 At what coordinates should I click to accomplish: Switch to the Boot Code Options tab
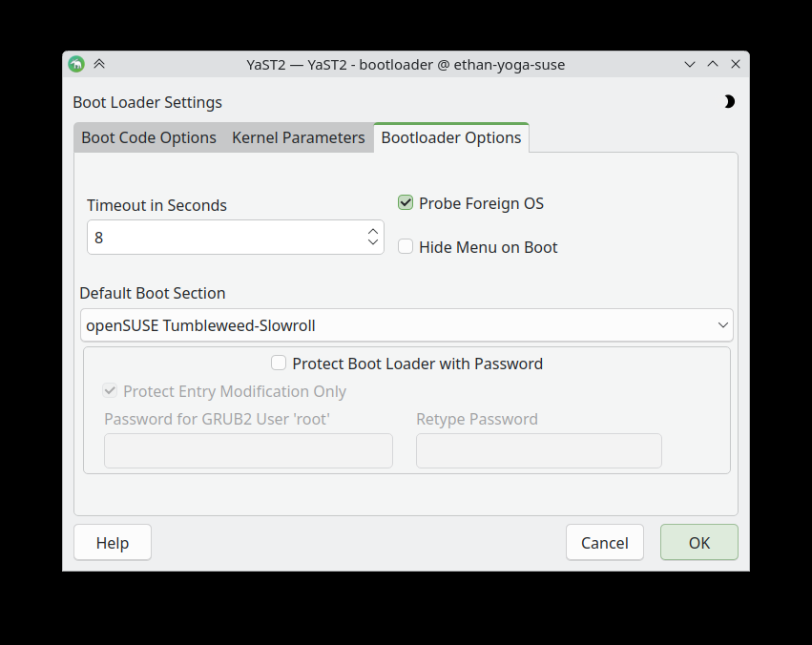[x=149, y=137]
